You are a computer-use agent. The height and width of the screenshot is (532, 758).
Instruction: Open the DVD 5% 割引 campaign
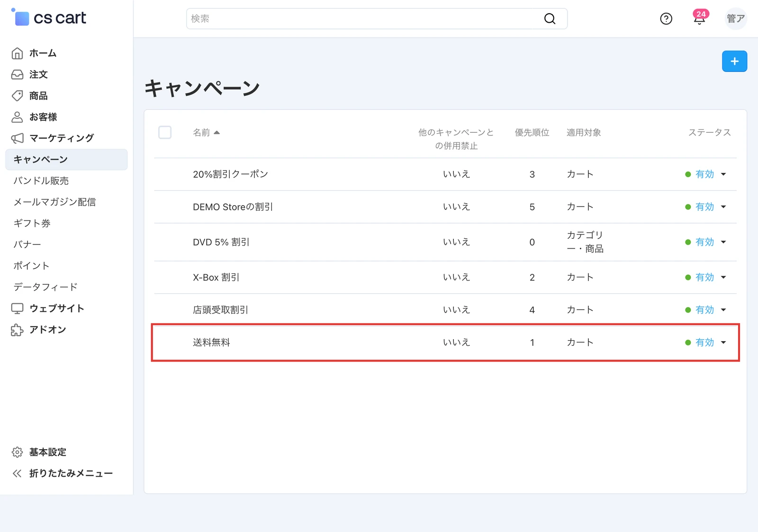pyautogui.click(x=221, y=242)
